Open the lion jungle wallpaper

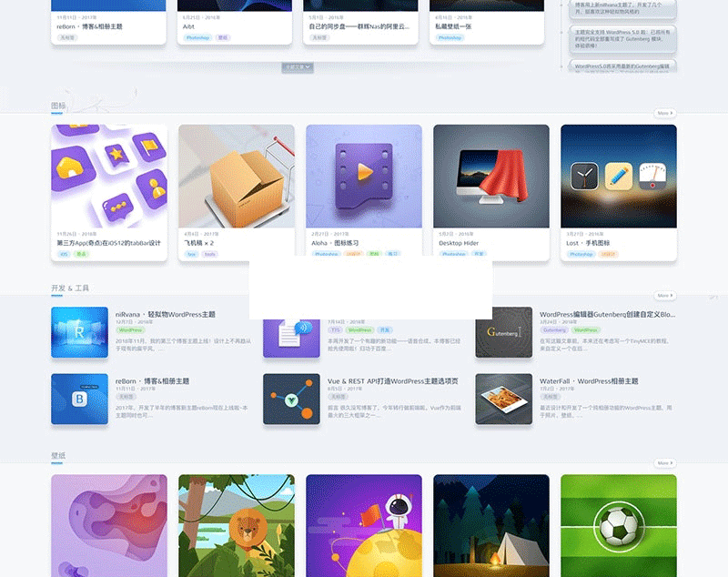coord(237,525)
